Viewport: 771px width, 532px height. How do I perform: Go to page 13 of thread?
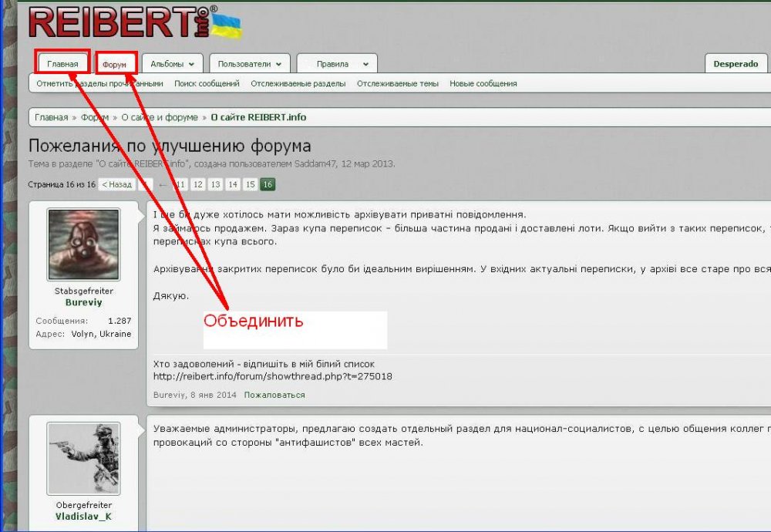tap(215, 184)
